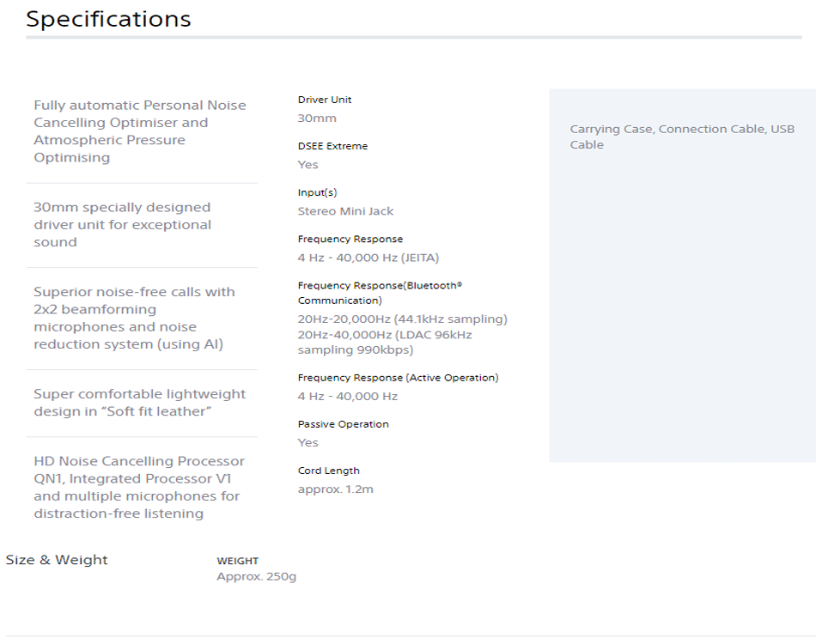Click the 30mm driver unit value
The image size is (816, 644).
pos(317,118)
